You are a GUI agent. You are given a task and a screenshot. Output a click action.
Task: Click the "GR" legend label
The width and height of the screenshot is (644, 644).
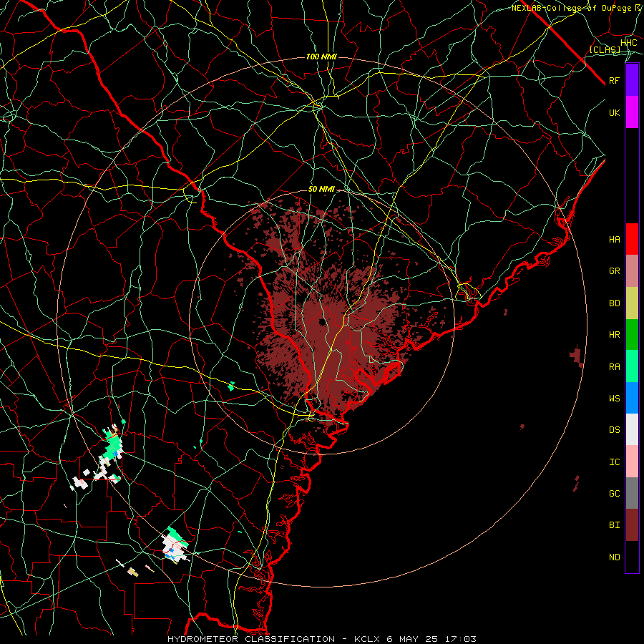click(x=614, y=271)
